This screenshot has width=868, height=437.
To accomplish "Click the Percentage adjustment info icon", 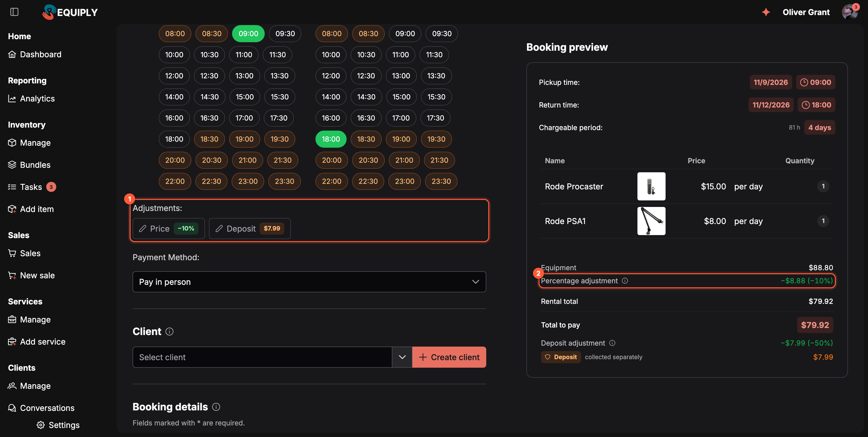I will pyautogui.click(x=625, y=281).
